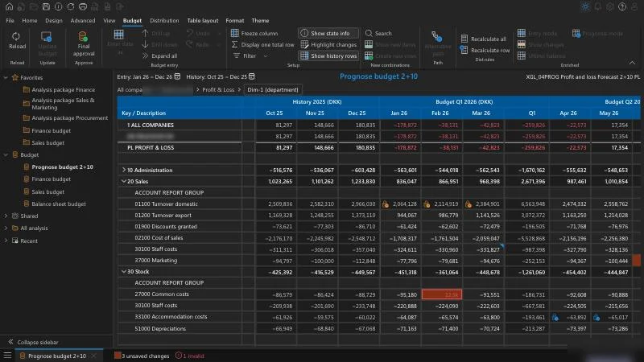
Task: Click the hamburger menu icon at bottom left
Action: point(7,356)
